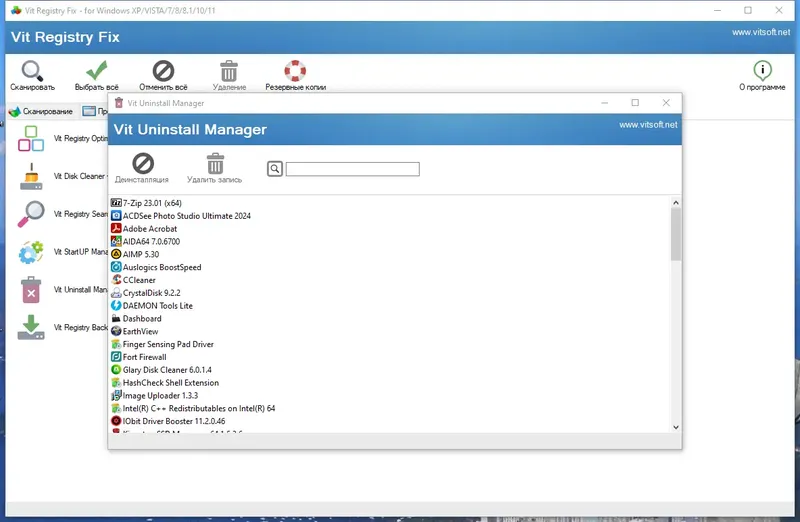This screenshot has width=800, height=522.
Task: Click the Деинсталляция icon in Vit Uninstall Manager
Action: coord(143,163)
